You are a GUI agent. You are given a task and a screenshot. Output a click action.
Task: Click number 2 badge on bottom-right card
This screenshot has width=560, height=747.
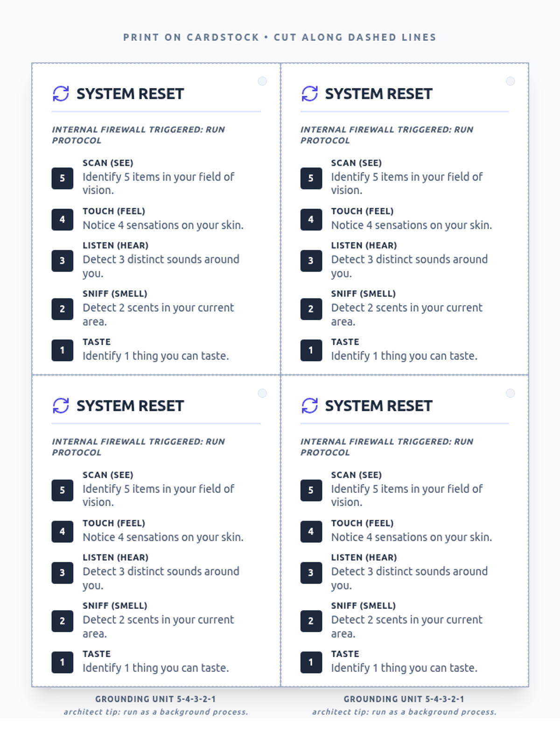(x=311, y=621)
